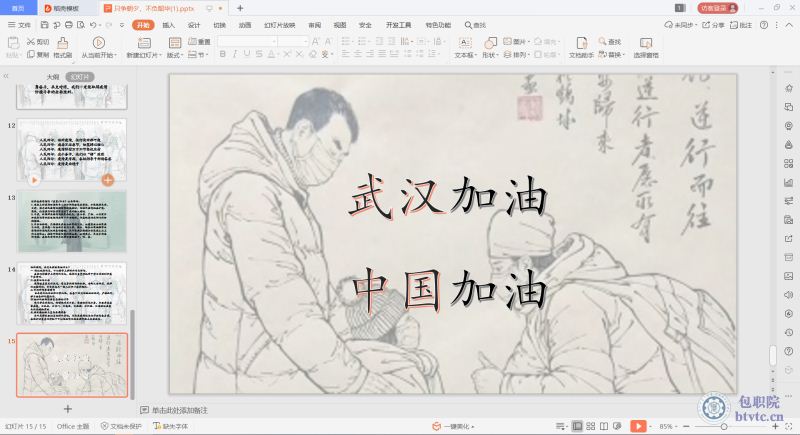Screen dimensions: 800x435
Task: Click the Print icon in quick access bar
Action: tap(68, 25)
